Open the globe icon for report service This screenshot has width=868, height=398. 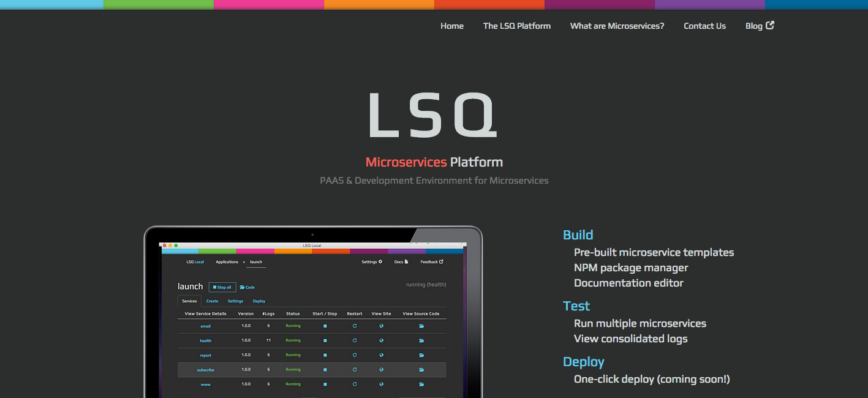tap(382, 355)
